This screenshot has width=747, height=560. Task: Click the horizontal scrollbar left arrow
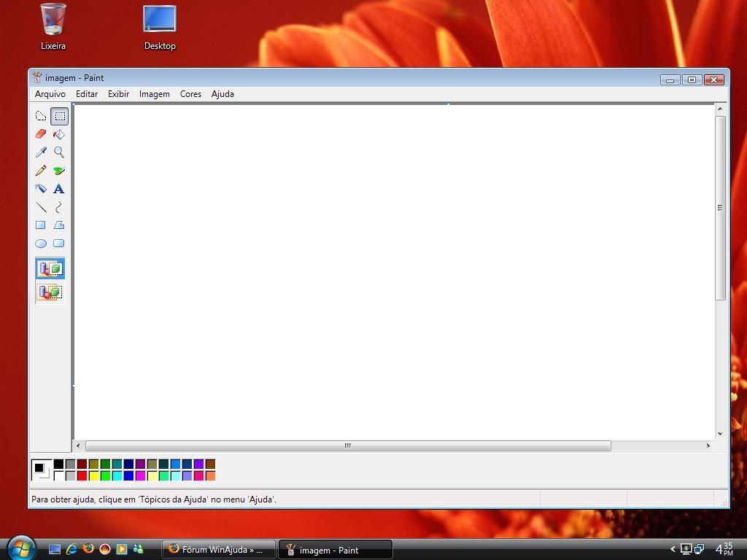79,446
